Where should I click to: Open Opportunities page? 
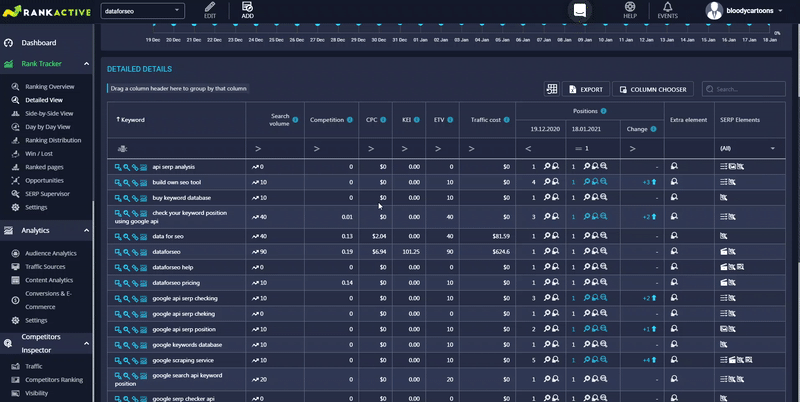44,180
